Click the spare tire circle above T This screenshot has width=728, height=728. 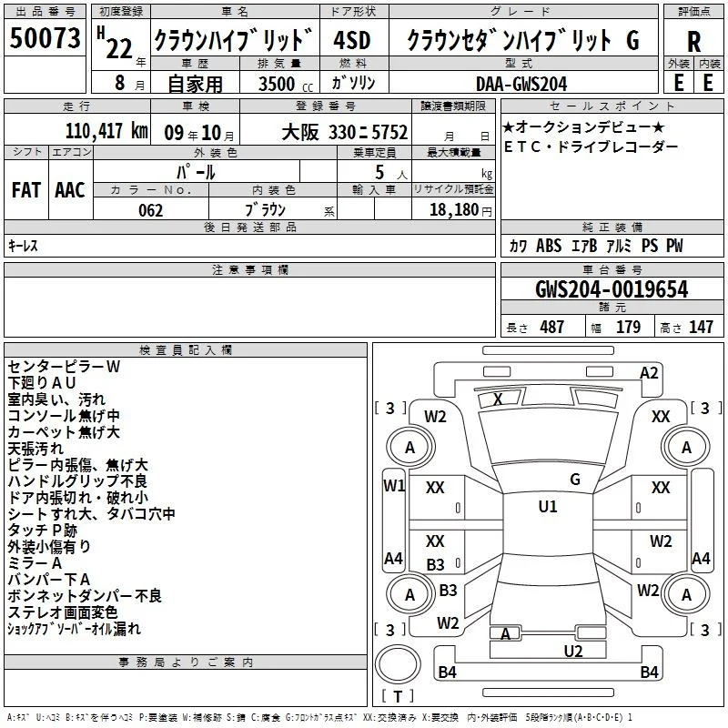coord(398,664)
